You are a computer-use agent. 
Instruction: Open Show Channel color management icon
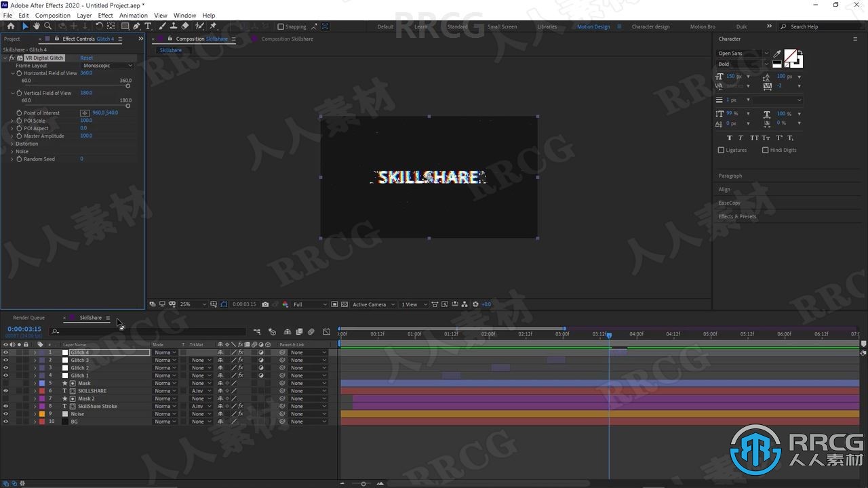click(285, 304)
